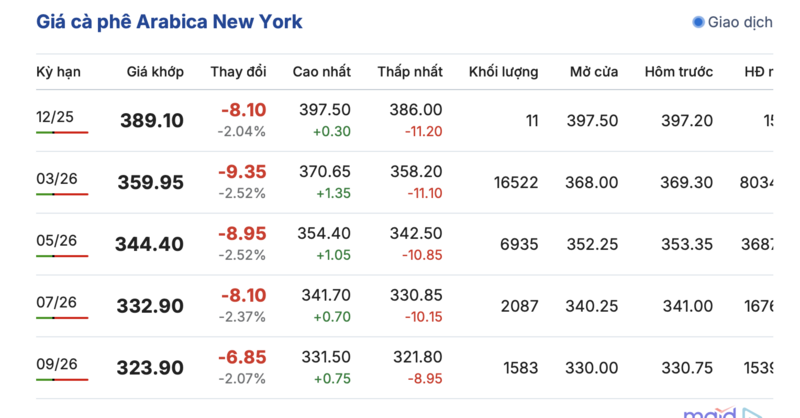Click the 09/26 contract term
The height and width of the screenshot is (418, 800).
click(56, 364)
